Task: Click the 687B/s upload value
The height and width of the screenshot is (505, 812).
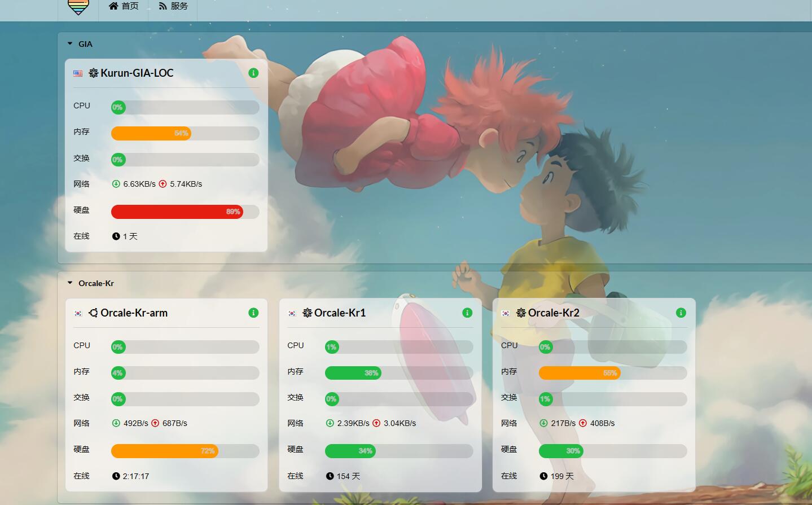Action: click(175, 423)
